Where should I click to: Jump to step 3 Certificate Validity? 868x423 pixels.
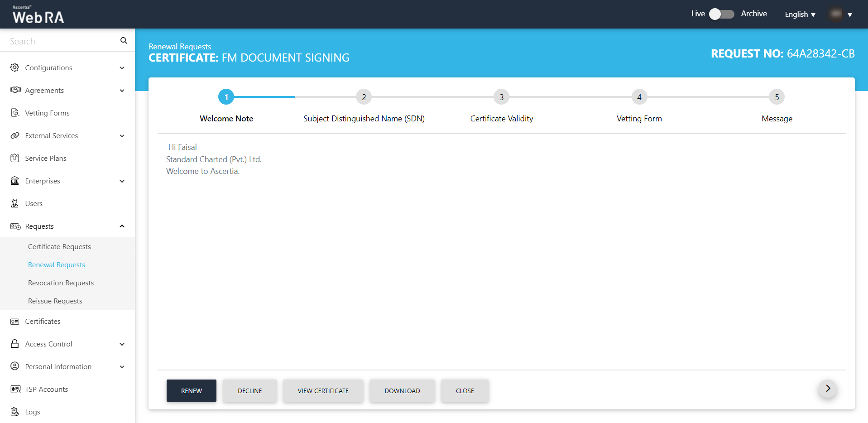coord(501,97)
